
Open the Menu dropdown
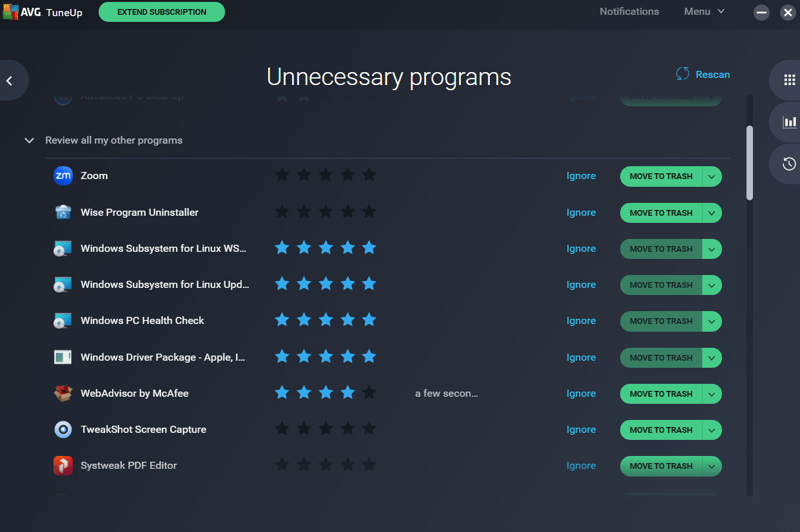pyautogui.click(x=704, y=12)
